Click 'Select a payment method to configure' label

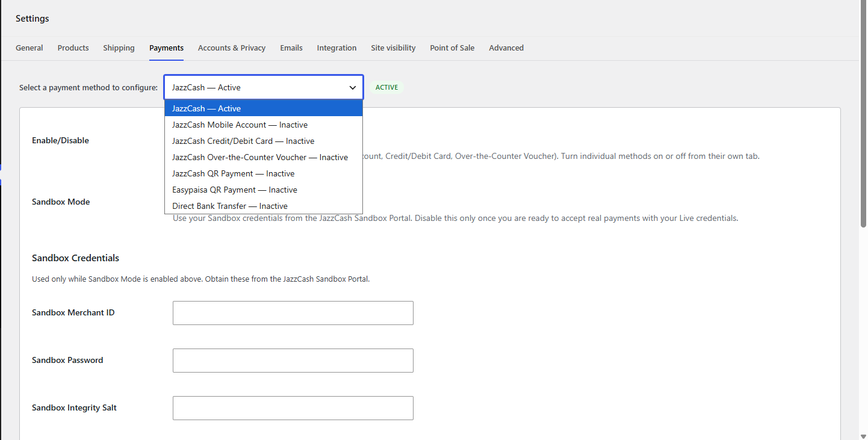pos(88,87)
